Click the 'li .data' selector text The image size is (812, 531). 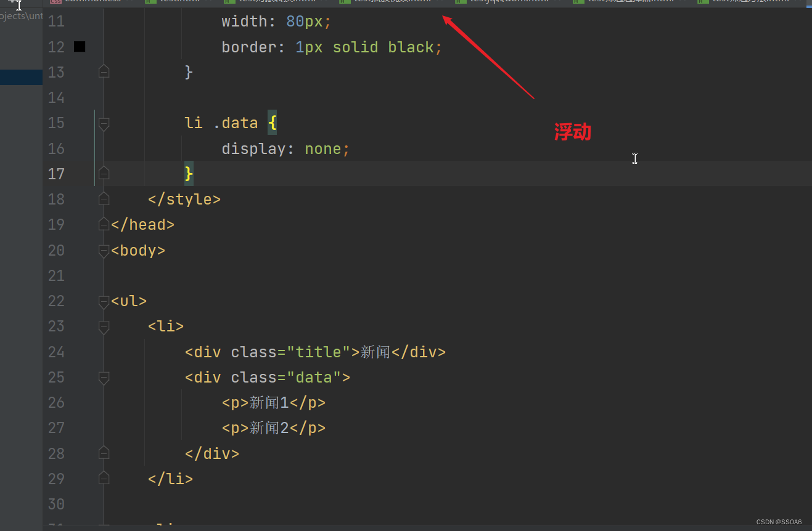(221, 123)
